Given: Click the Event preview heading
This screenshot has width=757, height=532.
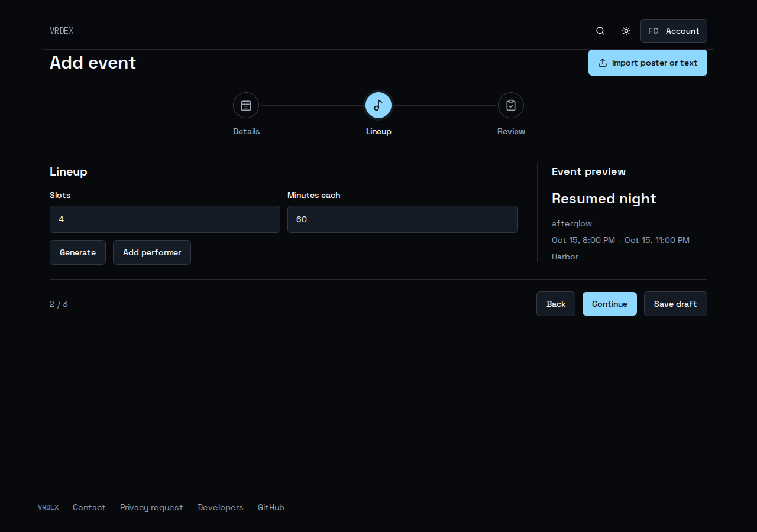Looking at the screenshot, I should pyautogui.click(x=588, y=171).
